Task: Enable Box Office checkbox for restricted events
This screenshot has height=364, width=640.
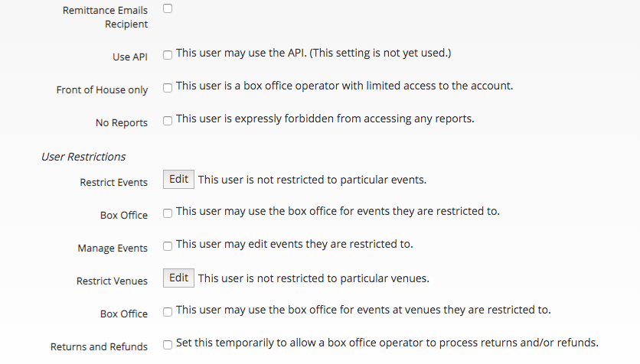Action: click(x=168, y=213)
